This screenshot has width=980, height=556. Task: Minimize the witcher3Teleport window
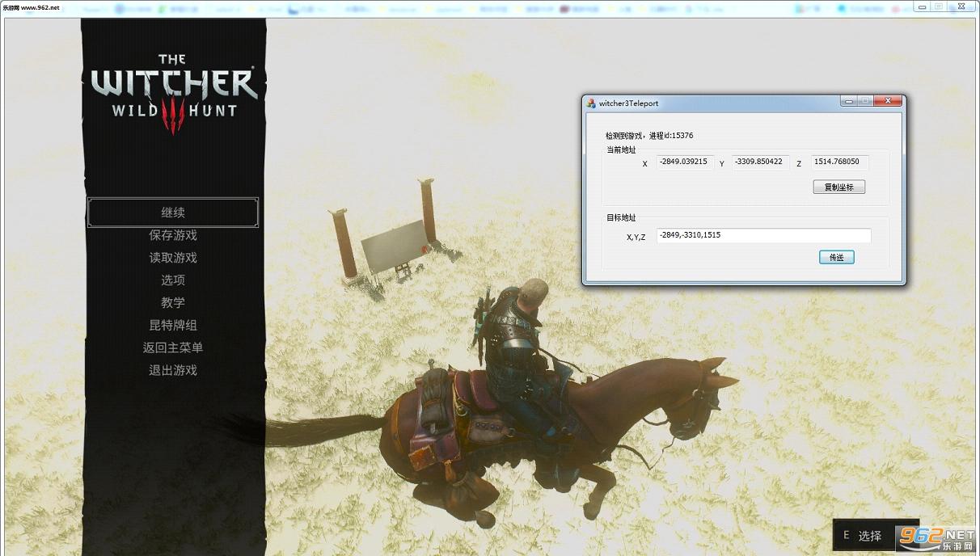click(848, 101)
